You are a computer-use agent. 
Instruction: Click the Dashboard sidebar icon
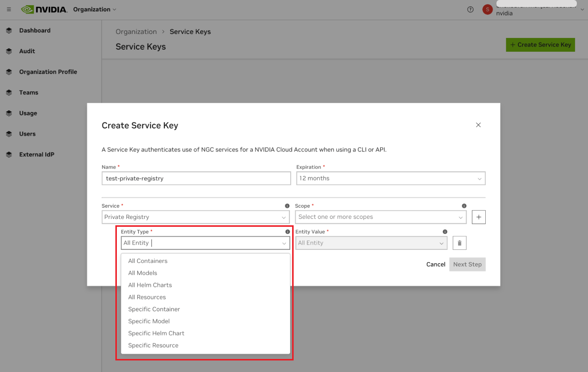pyautogui.click(x=9, y=31)
